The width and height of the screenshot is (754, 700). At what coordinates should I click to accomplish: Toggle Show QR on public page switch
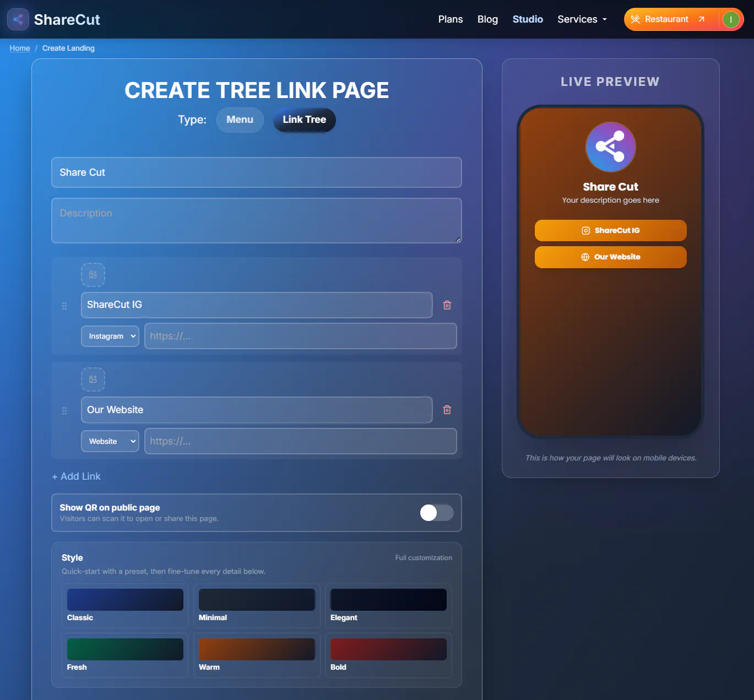(x=437, y=513)
